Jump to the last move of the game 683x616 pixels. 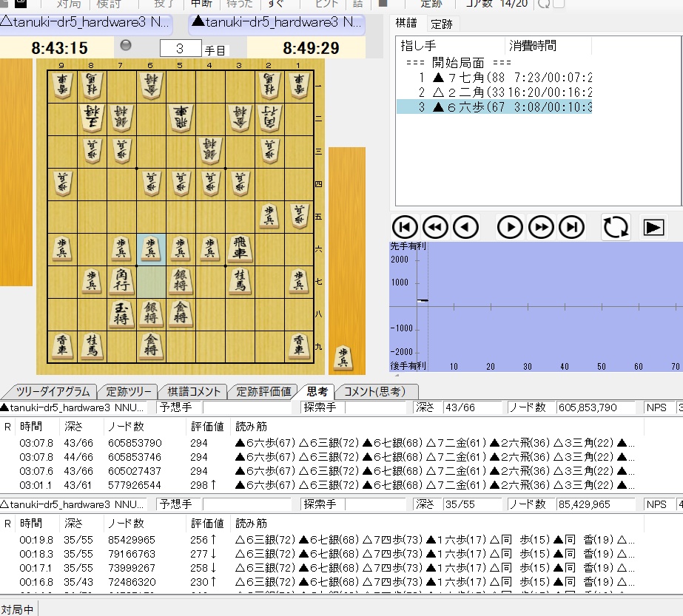point(571,227)
